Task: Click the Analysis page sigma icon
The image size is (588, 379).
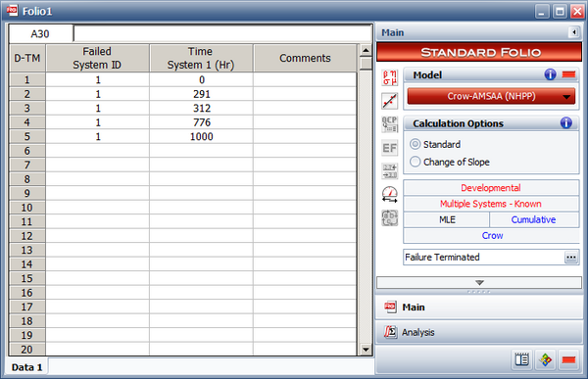Action: 390,332
